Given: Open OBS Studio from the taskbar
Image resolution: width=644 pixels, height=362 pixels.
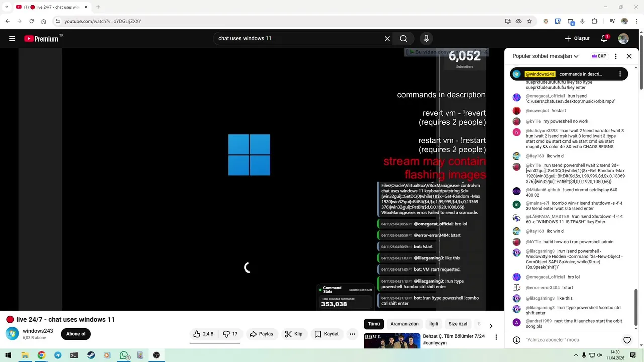Looking at the screenshot, I should (x=156, y=355).
